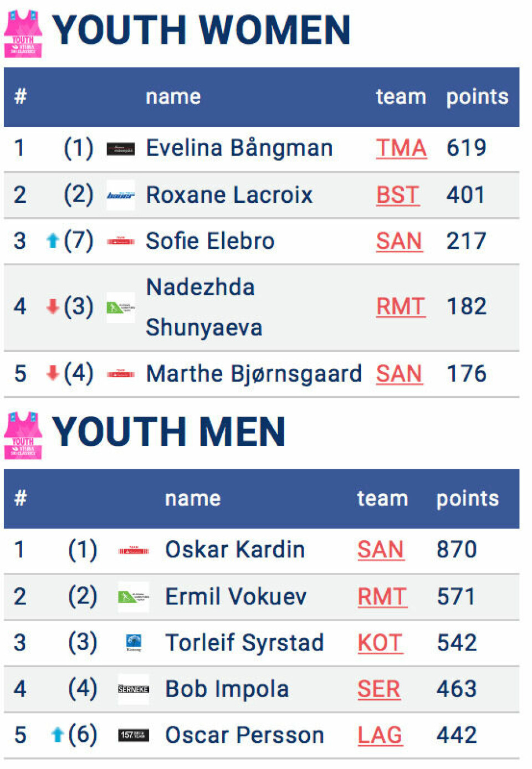The height and width of the screenshot is (769, 532).
Task: Follow the SER team link
Action: (378, 689)
